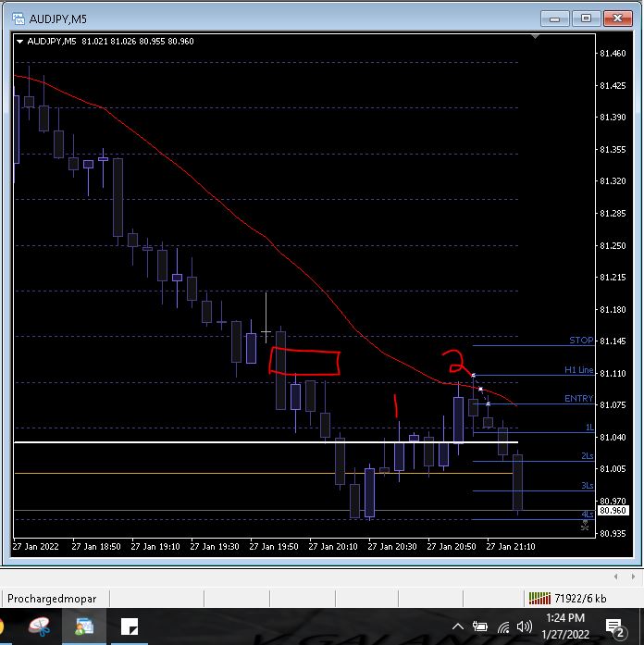Open the AUDJPY,M5 chart header dropdown triangle
This screenshot has width=644, height=645.
[x=19, y=42]
